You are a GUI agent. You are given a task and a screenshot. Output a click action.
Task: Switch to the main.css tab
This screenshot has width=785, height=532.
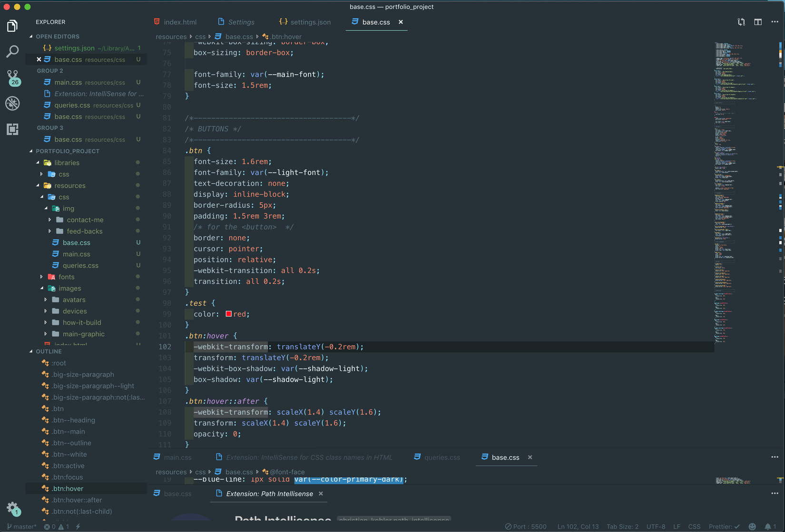173,457
